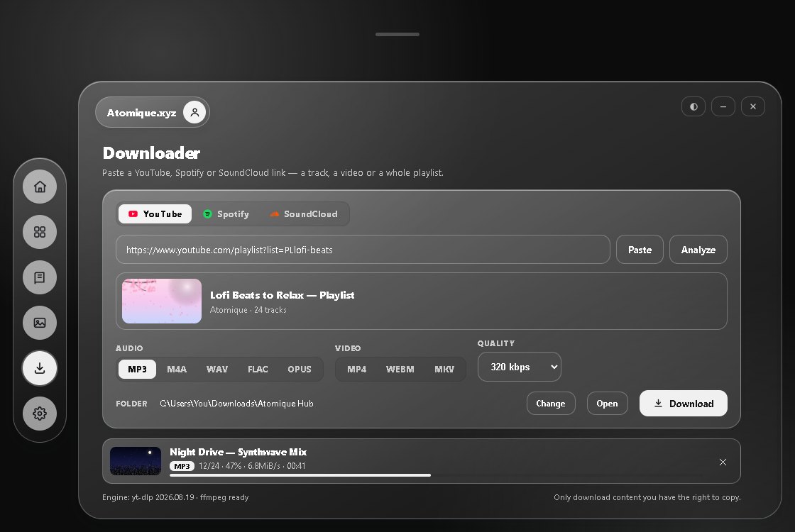Open the apps grid sidebar icon
The width and height of the screenshot is (795, 532).
coord(40,232)
